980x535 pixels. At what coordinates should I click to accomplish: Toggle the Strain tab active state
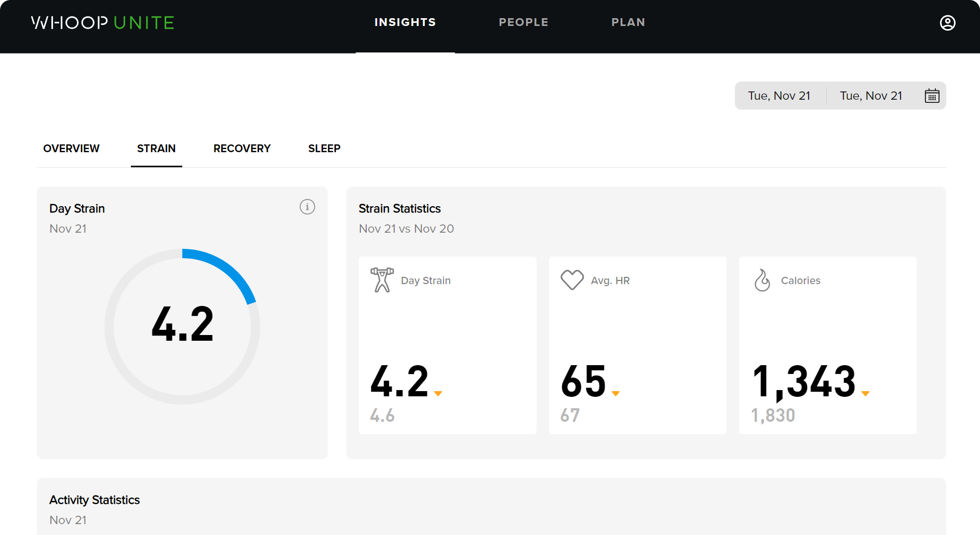point(156,149)
